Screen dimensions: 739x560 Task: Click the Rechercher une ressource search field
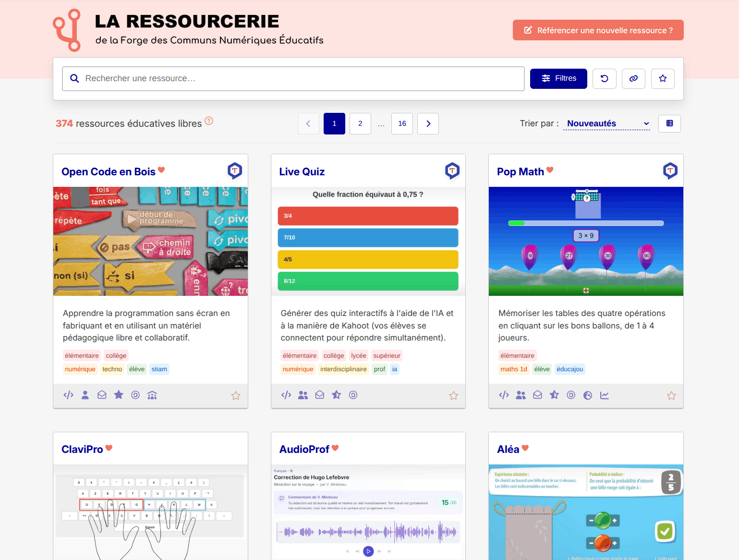click(293, 79)
